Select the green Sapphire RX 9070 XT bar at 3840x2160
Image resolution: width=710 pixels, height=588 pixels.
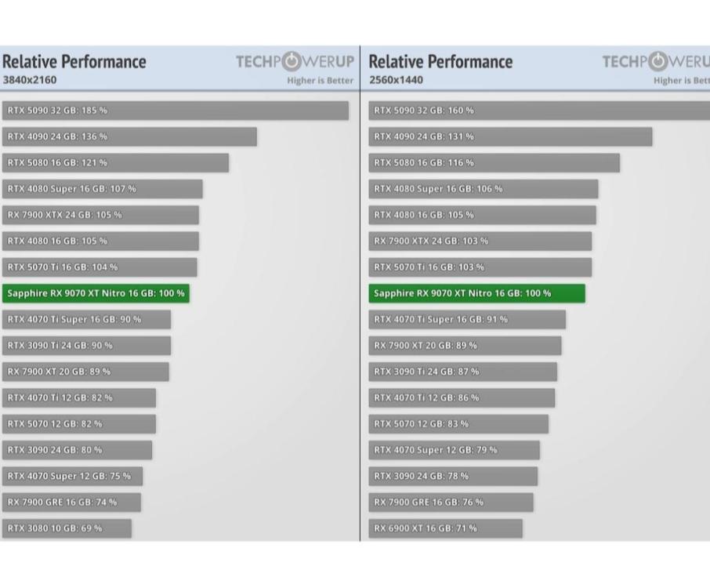click(96, 293)
